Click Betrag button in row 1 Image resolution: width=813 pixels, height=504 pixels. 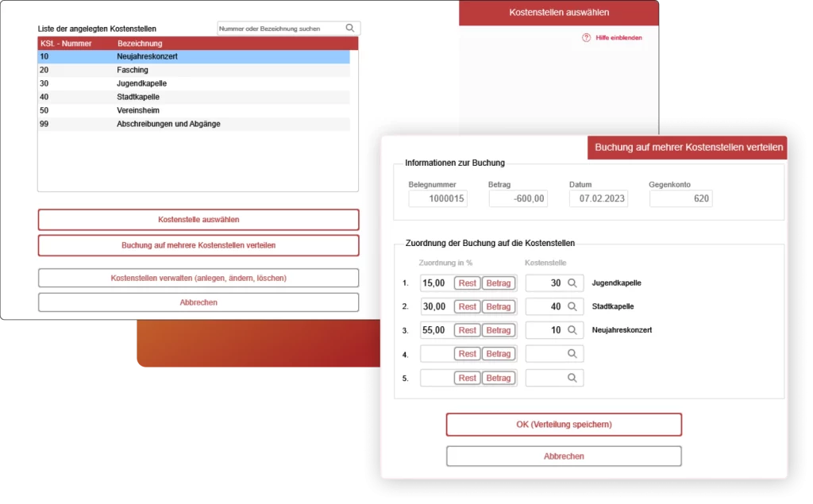tap(499, 283)
